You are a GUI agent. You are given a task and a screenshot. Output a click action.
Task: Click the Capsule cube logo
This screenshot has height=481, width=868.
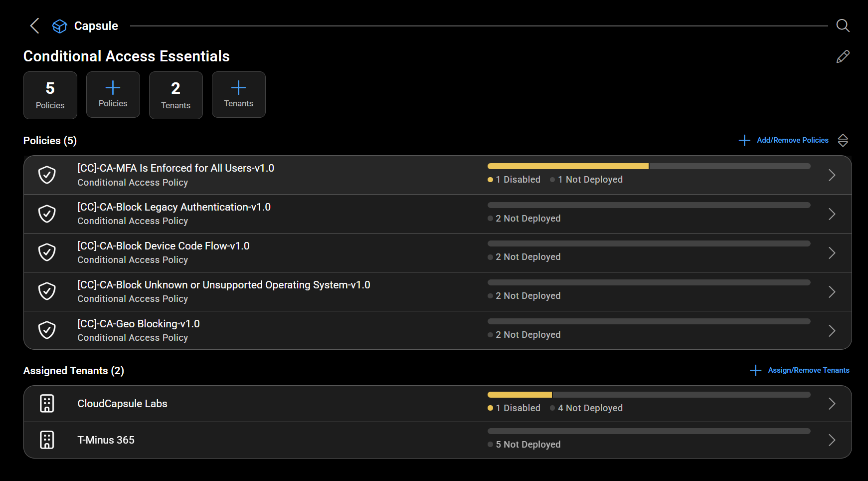pos(60,26)
